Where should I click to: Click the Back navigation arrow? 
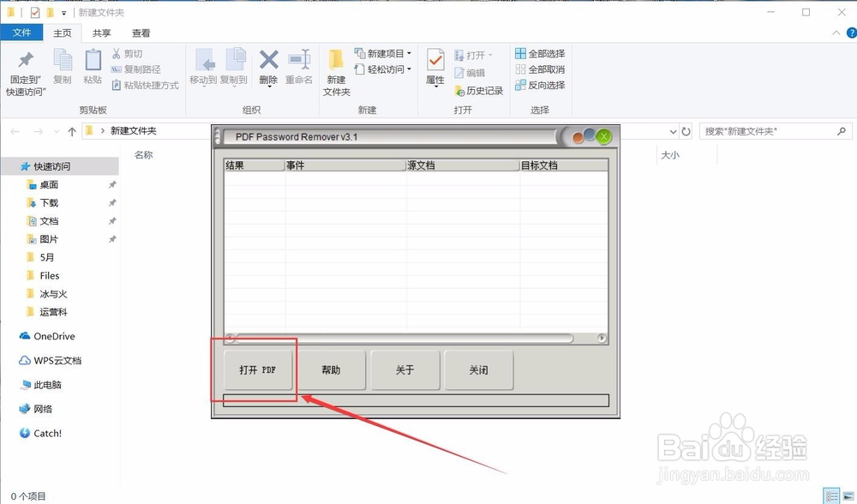[15, 132]
